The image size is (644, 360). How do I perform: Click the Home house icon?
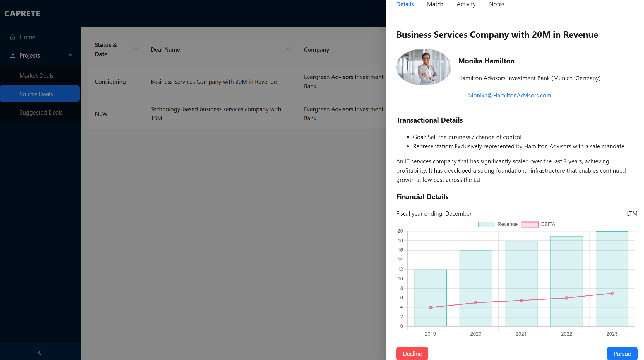[12, 37]
